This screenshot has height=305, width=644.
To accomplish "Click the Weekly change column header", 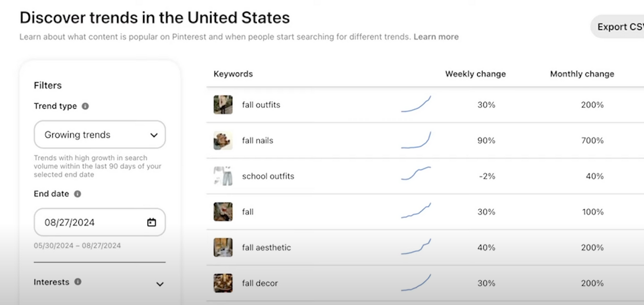I will coord(475,74).
